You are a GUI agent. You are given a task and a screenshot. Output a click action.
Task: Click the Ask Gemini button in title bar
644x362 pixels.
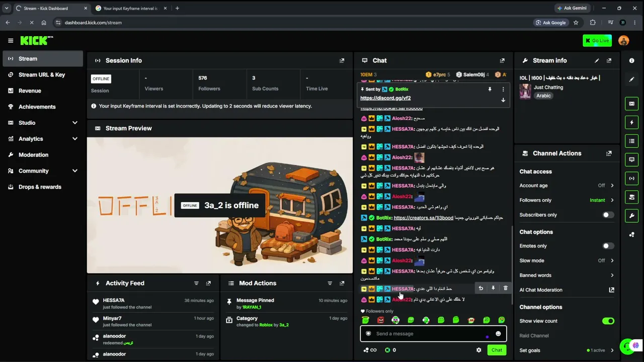pyautogui.click(x=572, y=8)
